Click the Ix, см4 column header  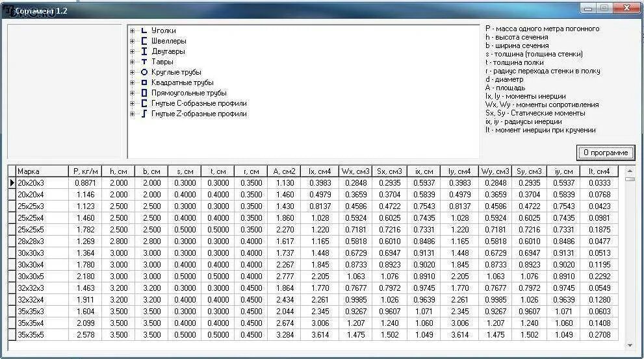point(320,171)
